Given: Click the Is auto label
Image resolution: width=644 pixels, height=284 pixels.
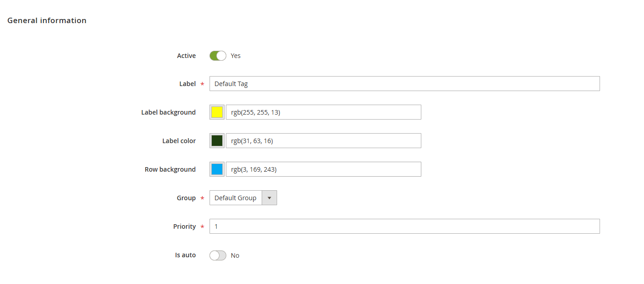Looking at the screenshot, I should pyautogui.click(x=185, y=255).
